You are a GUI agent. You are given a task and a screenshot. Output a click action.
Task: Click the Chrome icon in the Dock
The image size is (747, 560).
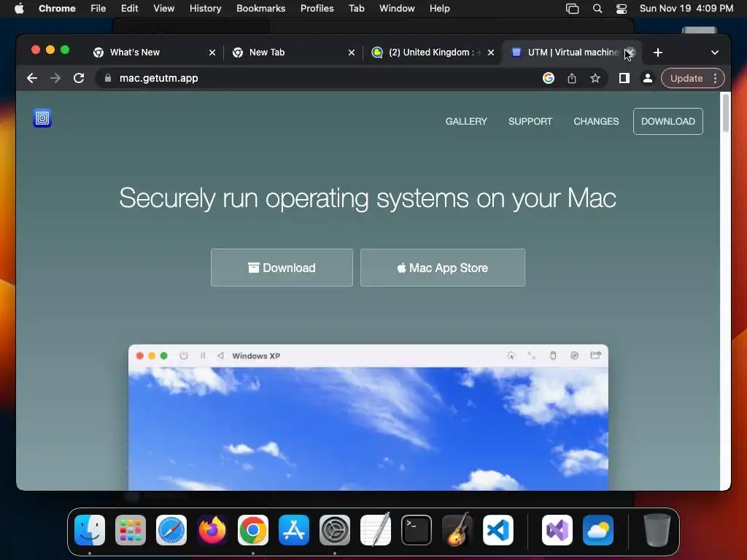253,530
